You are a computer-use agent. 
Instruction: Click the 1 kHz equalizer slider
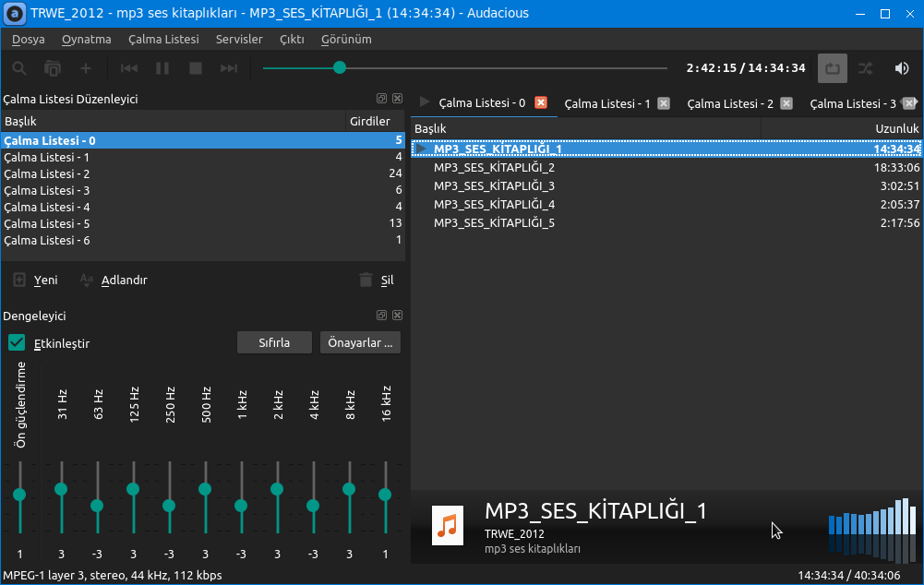(241, 498)
